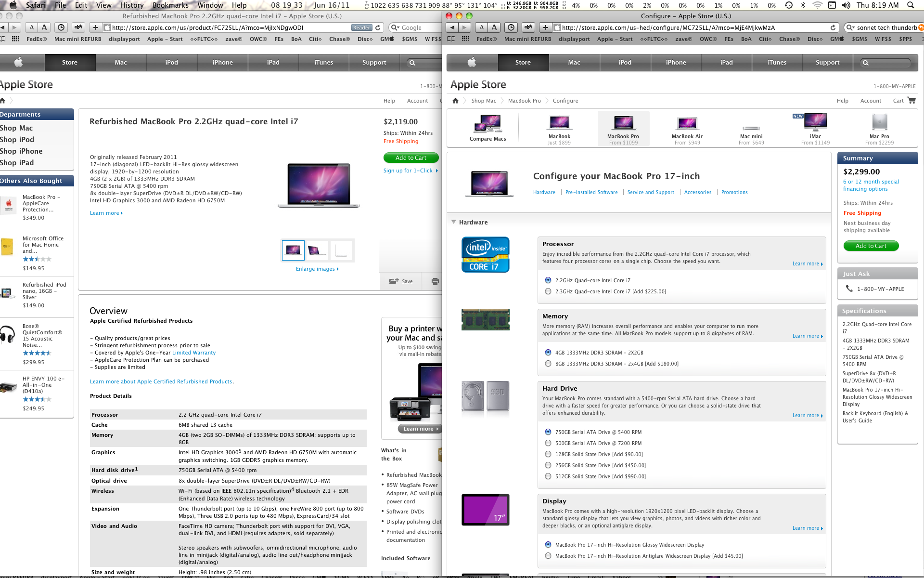924x578 pixels.
Task: Click increase text size button in left window
Action: coord(44,27)
